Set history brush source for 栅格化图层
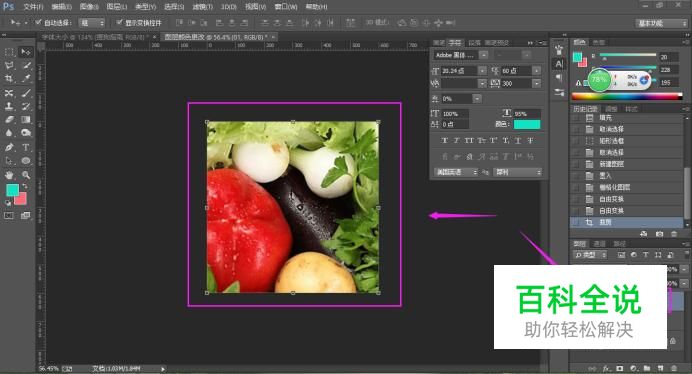Viewport: 692px width, 374px height. (x=575, y=187)
